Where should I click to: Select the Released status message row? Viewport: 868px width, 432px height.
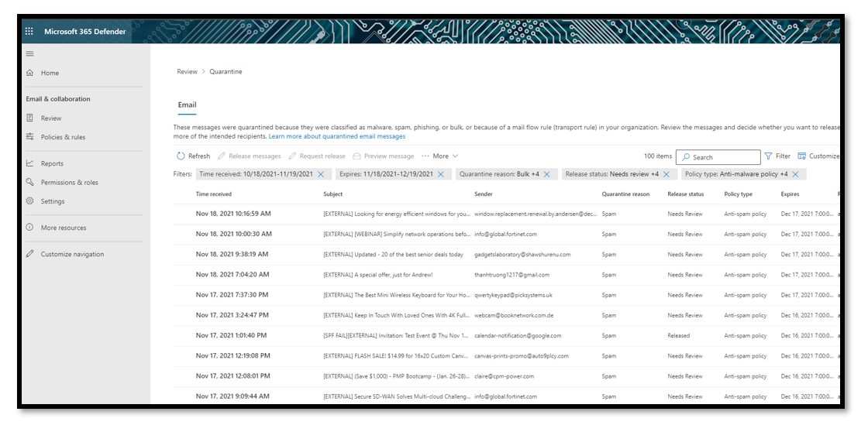pos(506,335)
